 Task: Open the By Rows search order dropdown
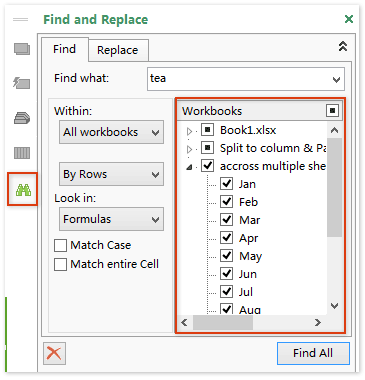[x=111, y=174]
